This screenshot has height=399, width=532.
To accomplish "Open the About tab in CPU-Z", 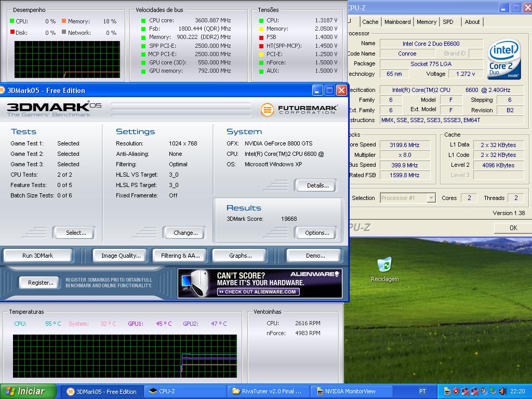I will (x=472, y=22).
